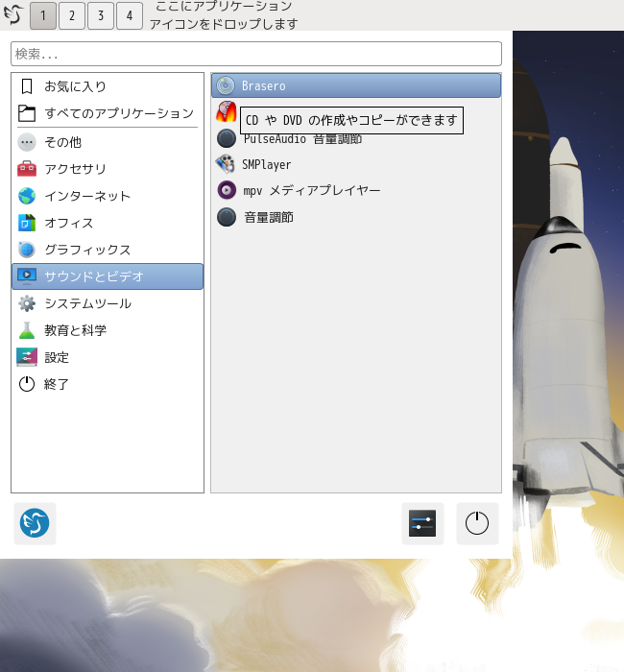Click the purple mpv play icon
Viewport: 624px width, 672px height.
[227, 190]
